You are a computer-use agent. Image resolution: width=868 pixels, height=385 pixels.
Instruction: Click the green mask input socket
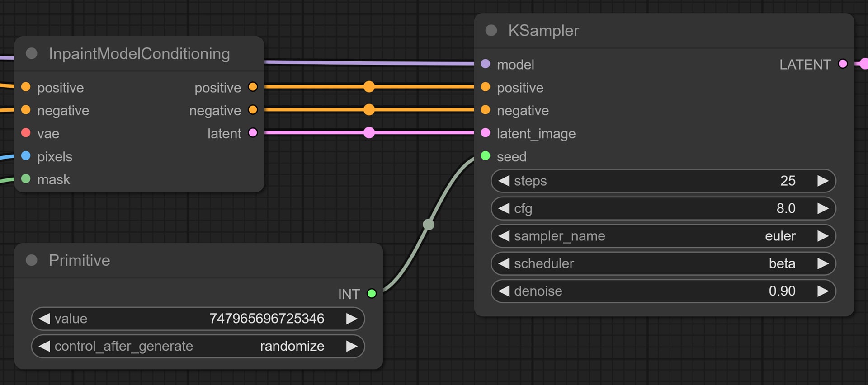(x=26, y=179)
